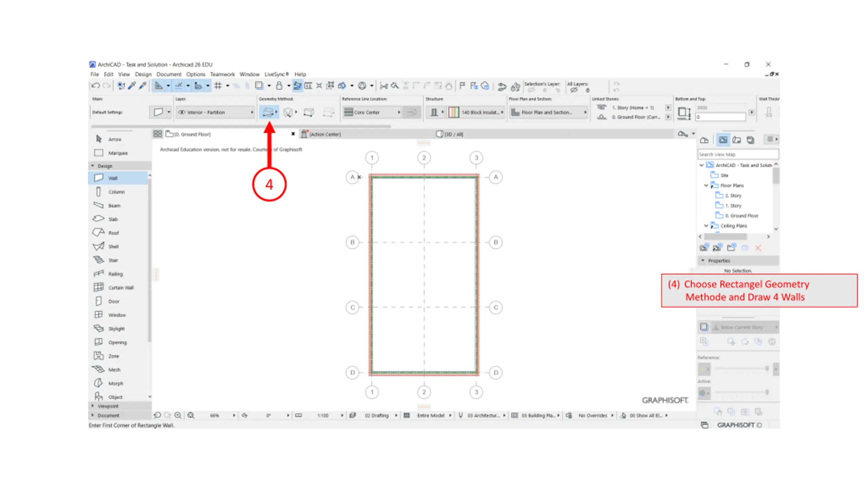Open the Design menu
The width and height of the screenshot is (868, 488).
click(x=143, y=74)
